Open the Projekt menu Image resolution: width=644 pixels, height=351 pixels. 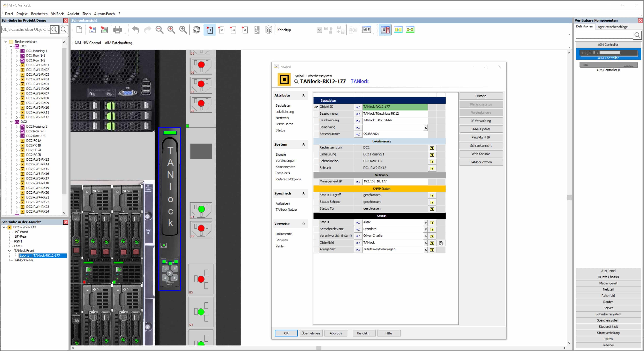coord(22,14)
